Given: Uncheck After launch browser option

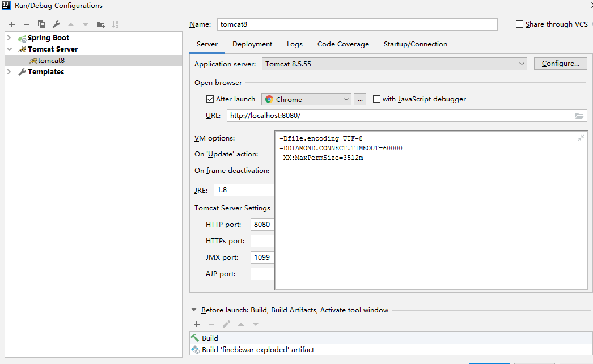Looking at the screenshot, I should coord(210,99).
